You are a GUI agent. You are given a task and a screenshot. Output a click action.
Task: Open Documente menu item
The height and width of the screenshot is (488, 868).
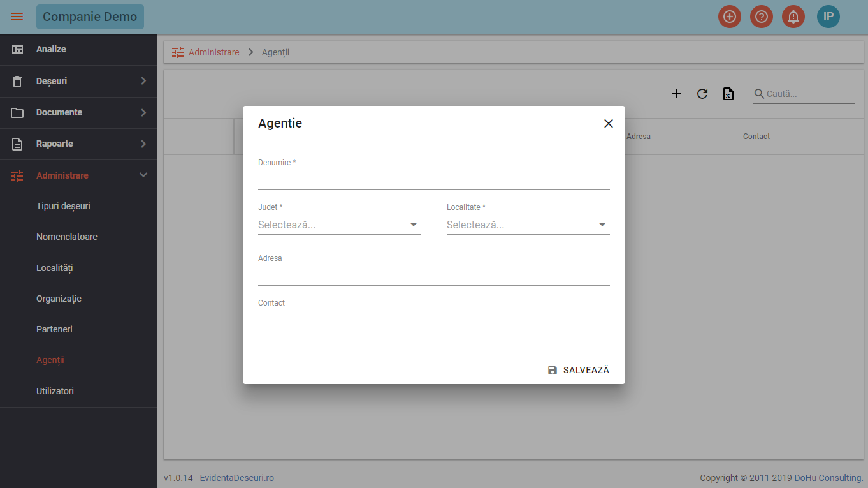click(x=78, y=112)
